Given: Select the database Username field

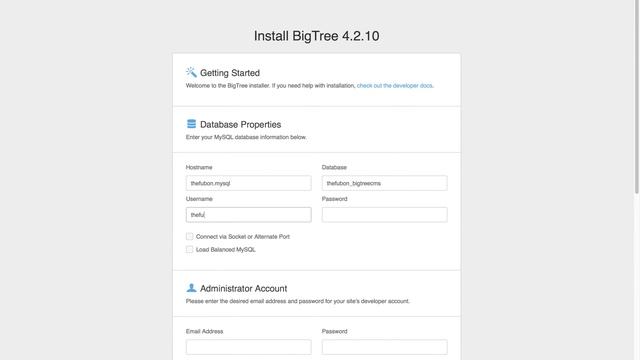Looking at the screenshot, I should pos(249,215).
